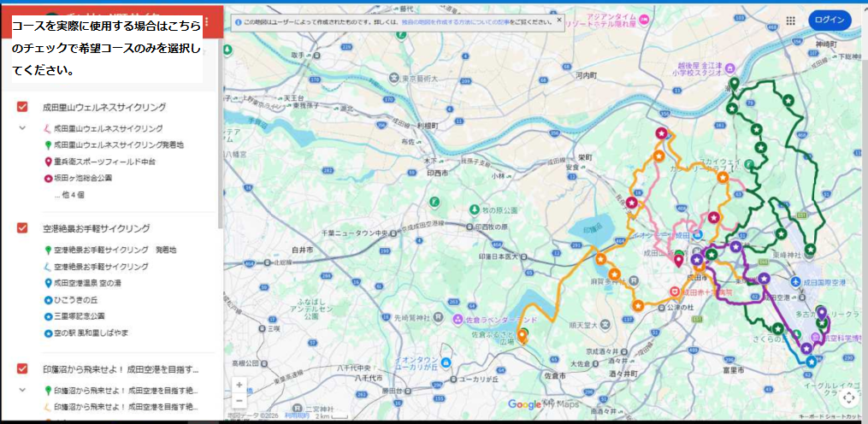Click the イオンタウンユーカリが丘 shopping icon
The image size is (868, 424).
[446, 363]
